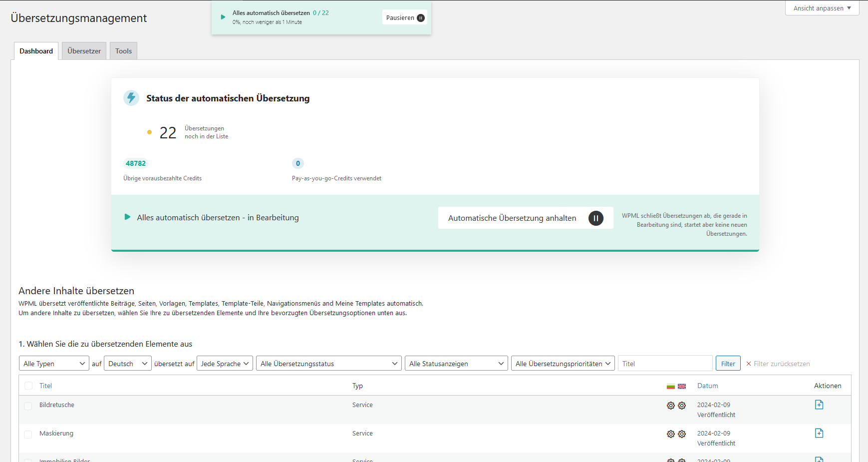
Task: Open the Jede Sprache language dropdown
Action: click(225, 364)
